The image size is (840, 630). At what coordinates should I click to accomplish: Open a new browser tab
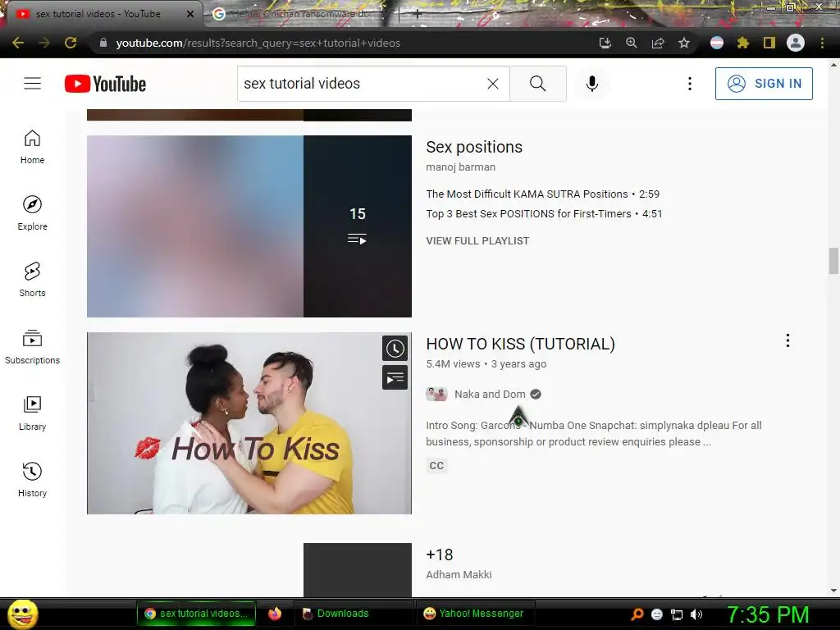(418, 15)
